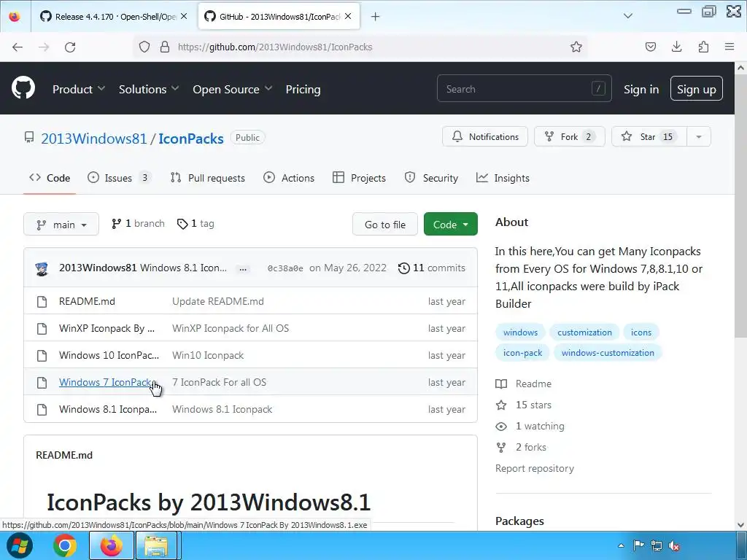Open the Insights tab

tap(503, 178)
